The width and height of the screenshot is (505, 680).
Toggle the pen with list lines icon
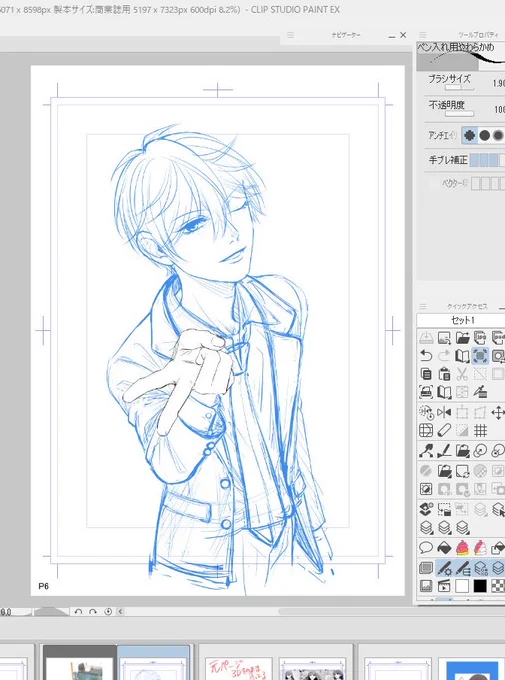tap(462, 568)
